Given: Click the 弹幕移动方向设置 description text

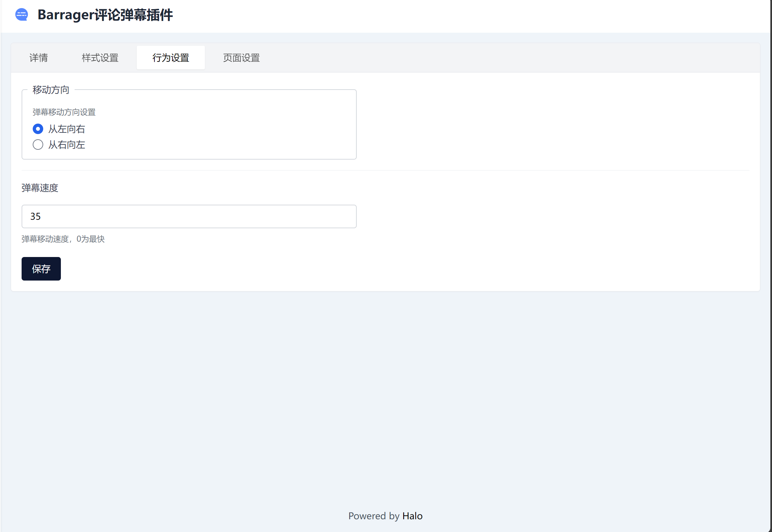Looking at the screenshot, I should [x=64, y=112].
